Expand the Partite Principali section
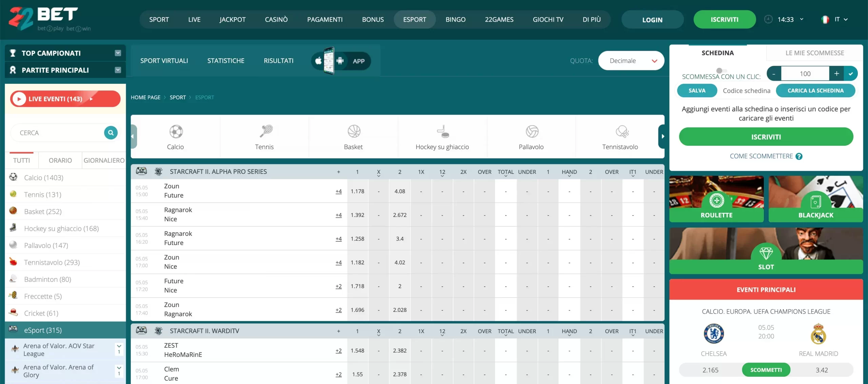 [118, 70]
